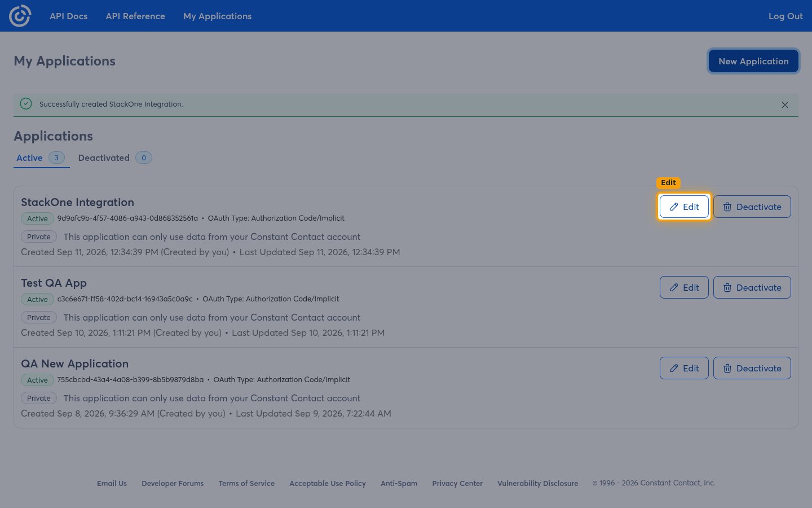Click Private badge on QA New Application

pyautogui.click(x=39, y=398)
